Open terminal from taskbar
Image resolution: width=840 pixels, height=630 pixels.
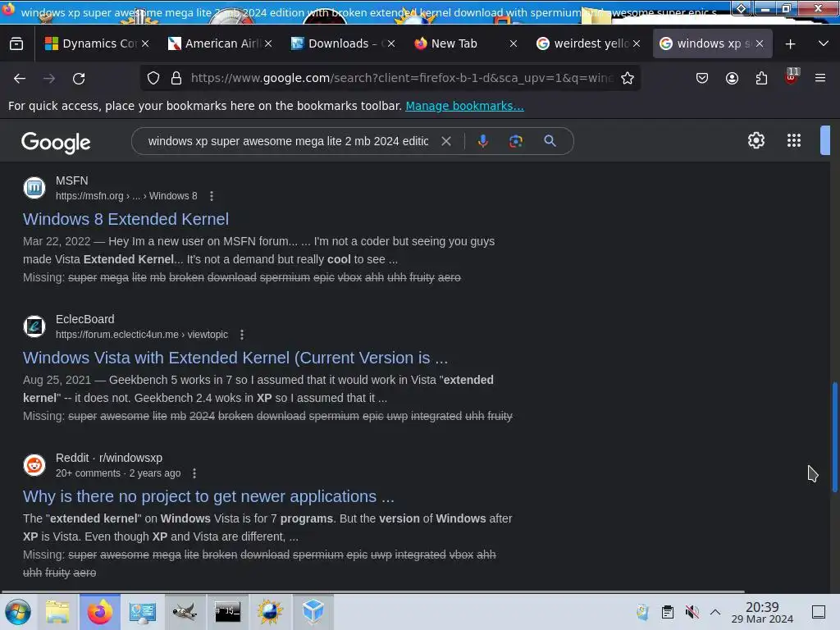(x=228, y=612)
